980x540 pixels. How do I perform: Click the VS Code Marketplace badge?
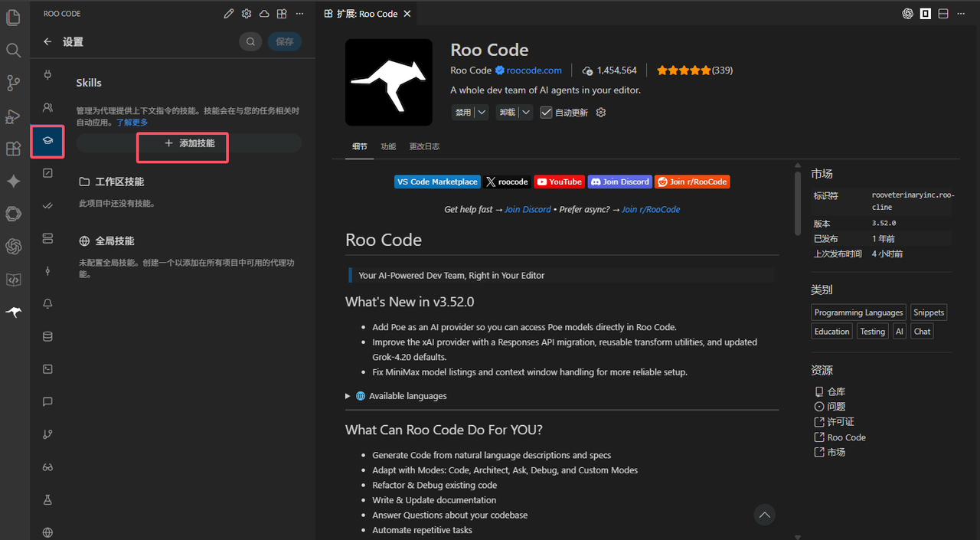click(x=437, y=182)
